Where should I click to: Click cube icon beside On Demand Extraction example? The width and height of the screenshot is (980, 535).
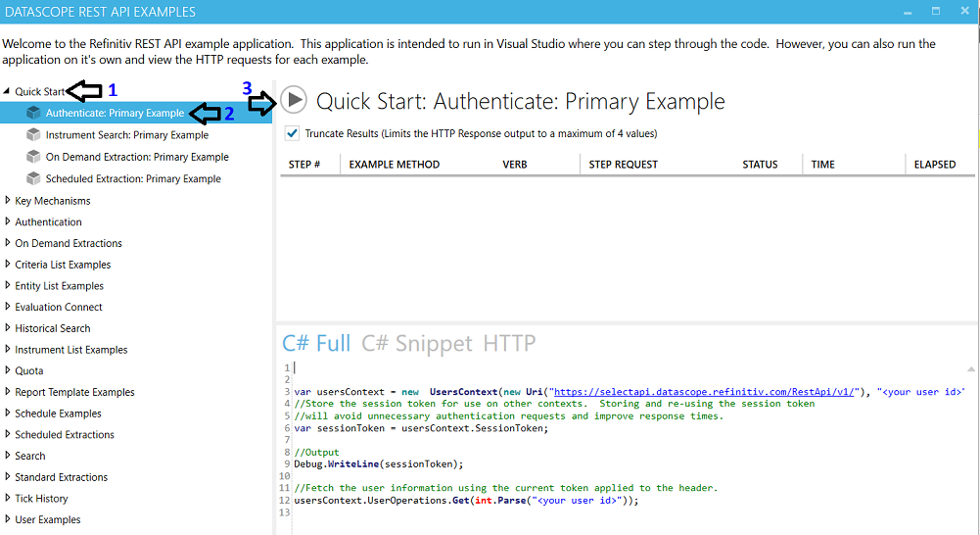pos(33,157)
